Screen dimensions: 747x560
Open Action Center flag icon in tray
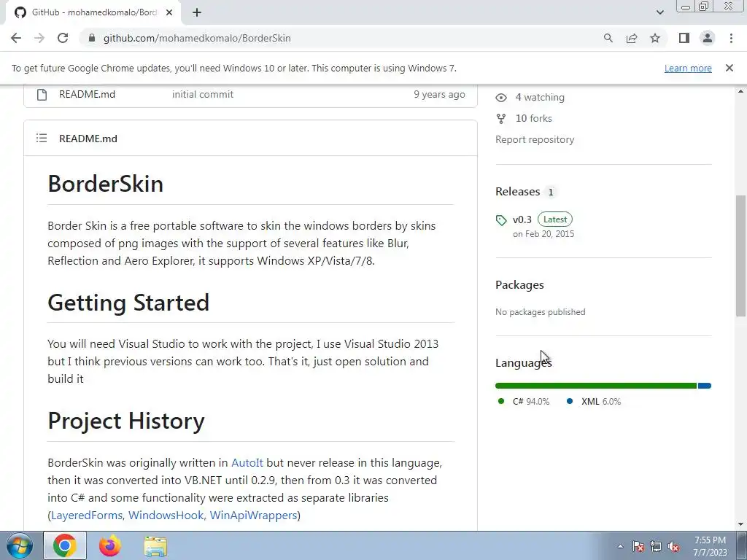pos(638,547)
